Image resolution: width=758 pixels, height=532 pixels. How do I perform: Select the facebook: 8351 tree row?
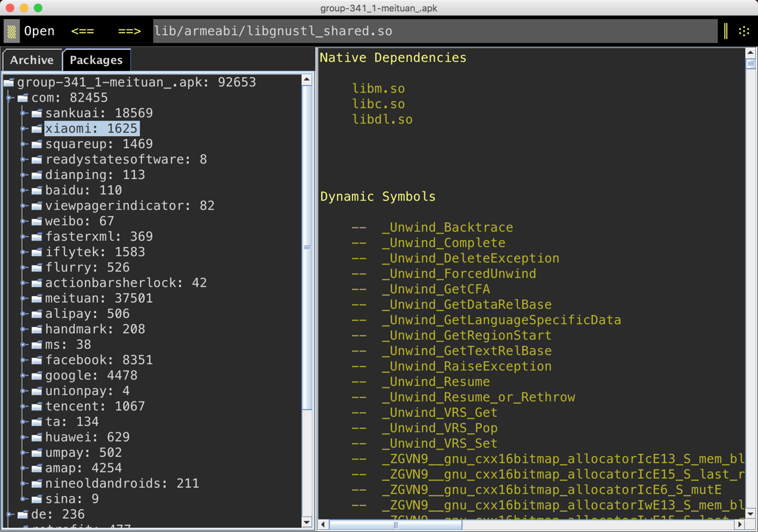pyautogui.click(x=98, y=360)
